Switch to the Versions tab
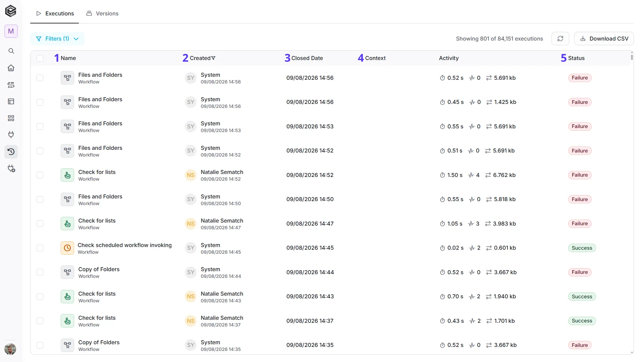 (x=102, y=13)
